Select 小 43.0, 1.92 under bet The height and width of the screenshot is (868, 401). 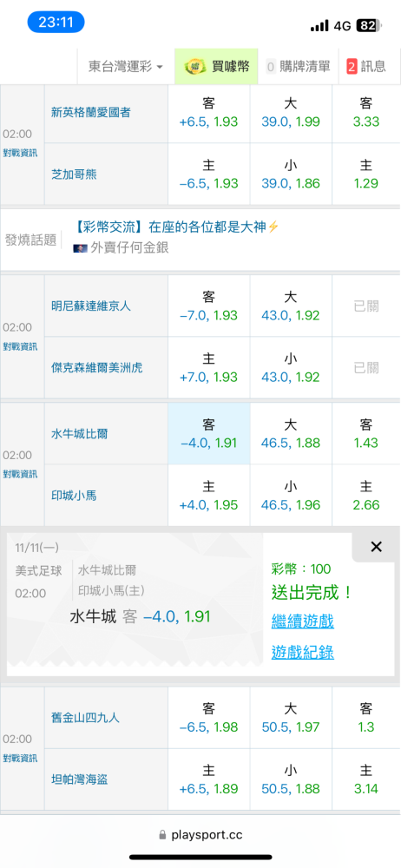[291, 367]
